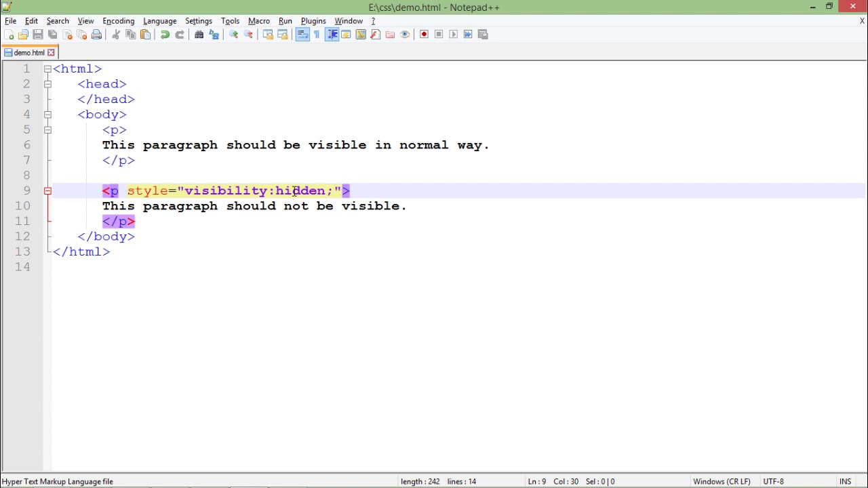Image resolution: width=868 pixels, height=488 pixels.
Task: Run macro multiple times icon
Action: [468, 35]
